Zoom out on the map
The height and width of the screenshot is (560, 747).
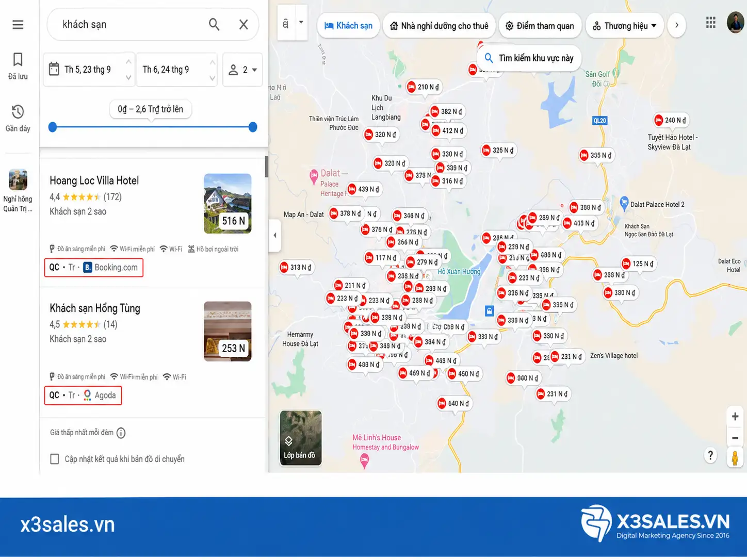[x=735, y=438]
